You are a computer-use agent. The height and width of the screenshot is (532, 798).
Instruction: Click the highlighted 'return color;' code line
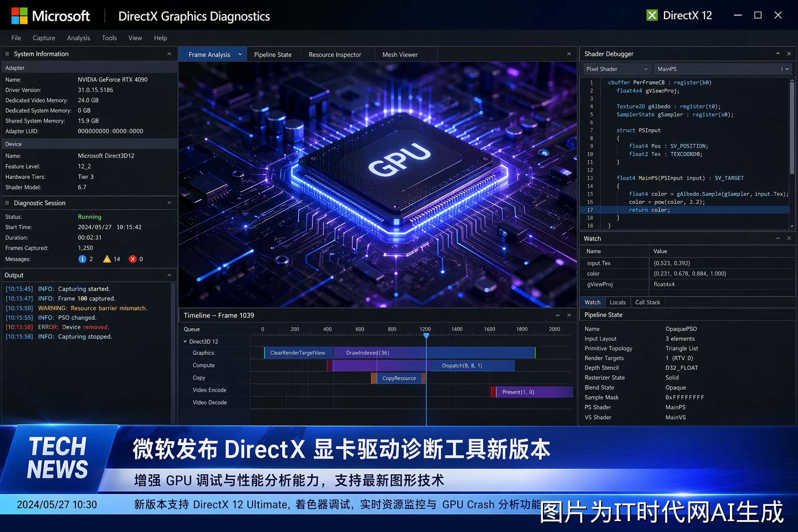click(x=684, y=210)
